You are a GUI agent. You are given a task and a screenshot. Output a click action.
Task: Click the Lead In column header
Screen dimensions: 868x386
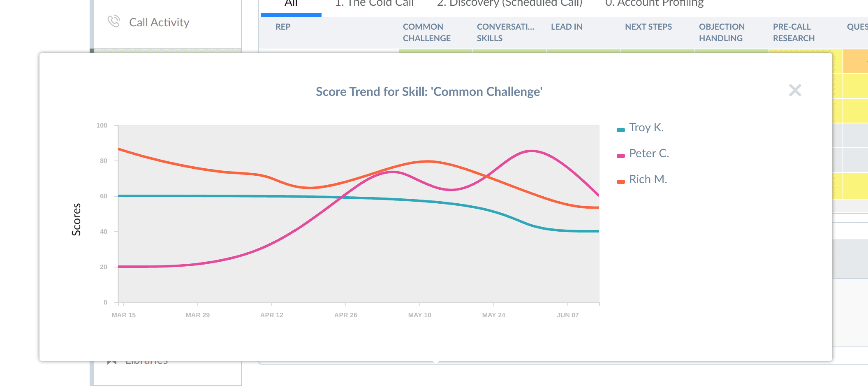pos(567,27)
